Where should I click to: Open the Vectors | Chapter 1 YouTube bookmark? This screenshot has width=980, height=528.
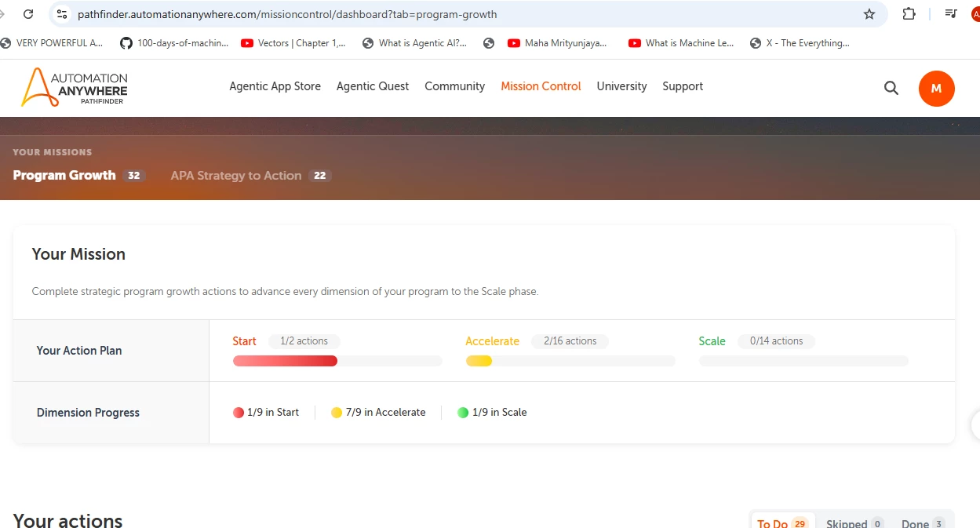pyautogui.click(x=293, y=43)
